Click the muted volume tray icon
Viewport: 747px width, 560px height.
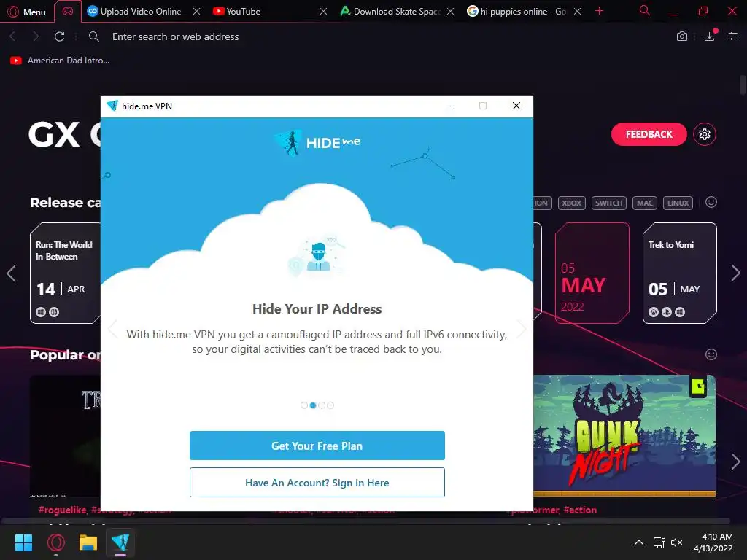(x=676, y=542)
